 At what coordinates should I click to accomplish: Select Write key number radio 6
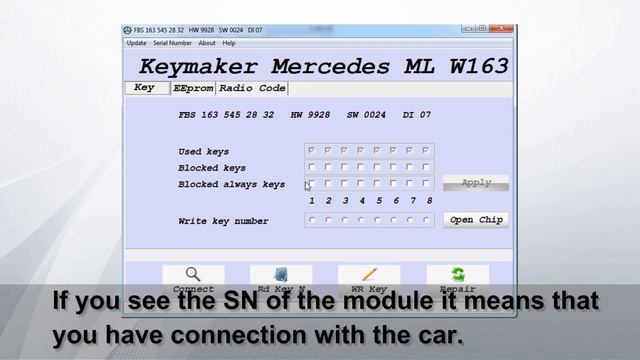(x=393, y=220)
